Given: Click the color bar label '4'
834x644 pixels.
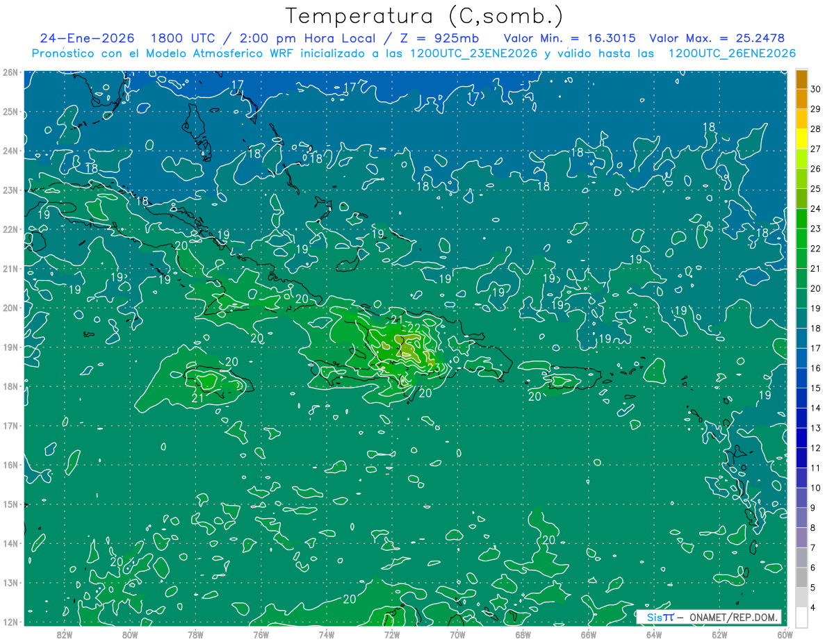Looking at the screenshot, I should pyautogui.click(x=813, y=608).
